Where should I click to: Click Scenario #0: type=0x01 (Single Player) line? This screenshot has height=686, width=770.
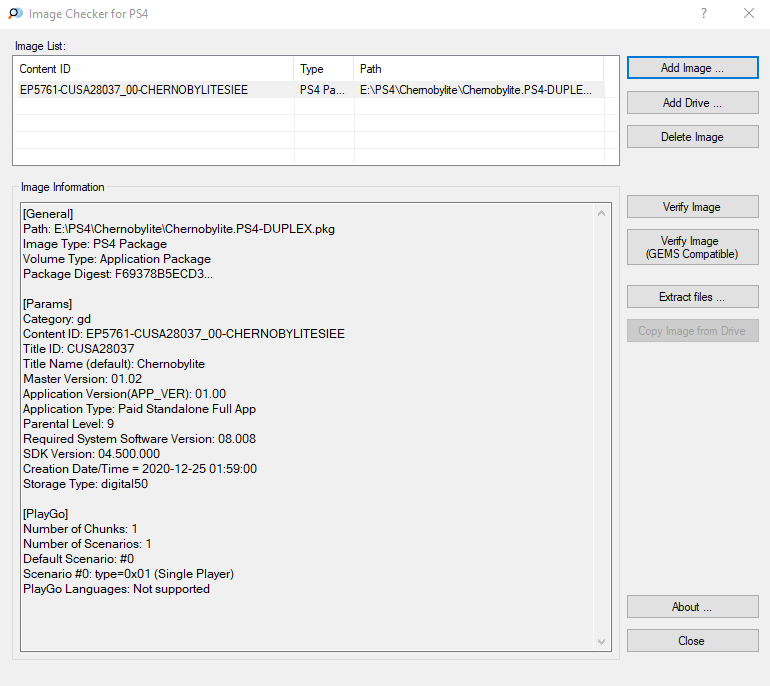(x=129, y=574)
